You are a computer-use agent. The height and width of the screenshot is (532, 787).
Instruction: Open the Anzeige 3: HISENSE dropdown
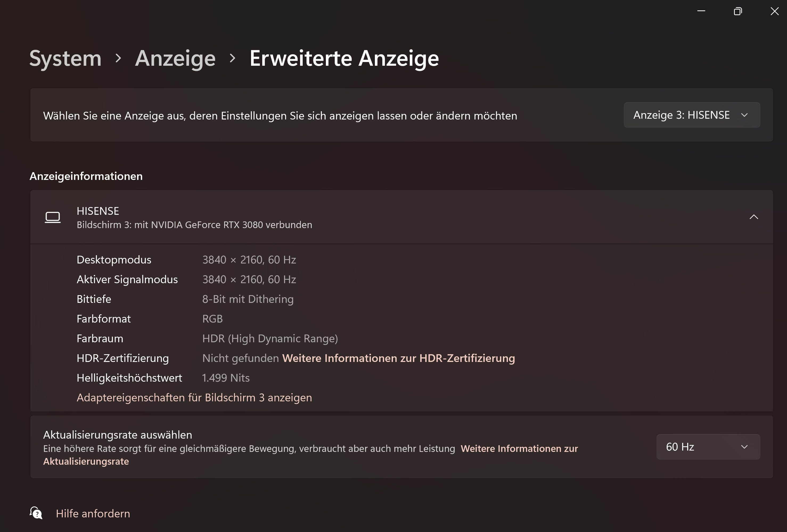click(x=691, y=115)
